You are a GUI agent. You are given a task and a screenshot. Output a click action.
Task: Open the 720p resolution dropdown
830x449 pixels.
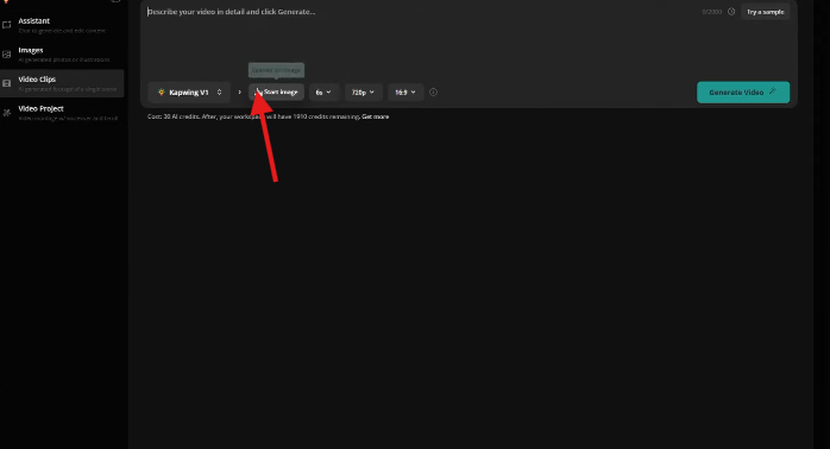pyautogui.click(x=363, y=92)
